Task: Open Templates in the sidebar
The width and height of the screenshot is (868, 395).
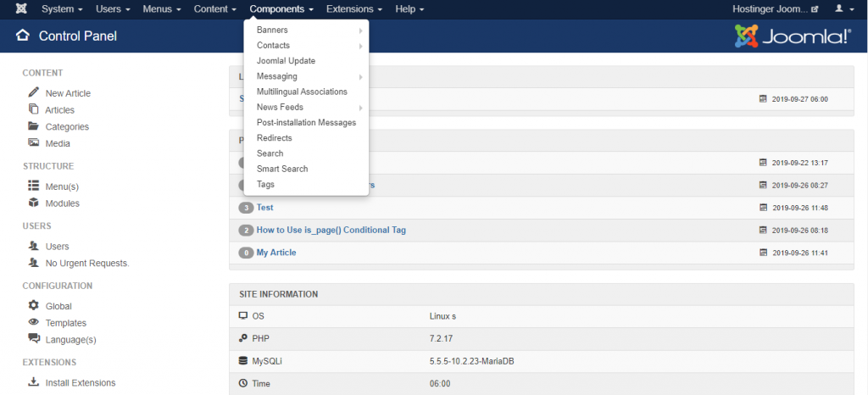Action: [x=66, y=323]
